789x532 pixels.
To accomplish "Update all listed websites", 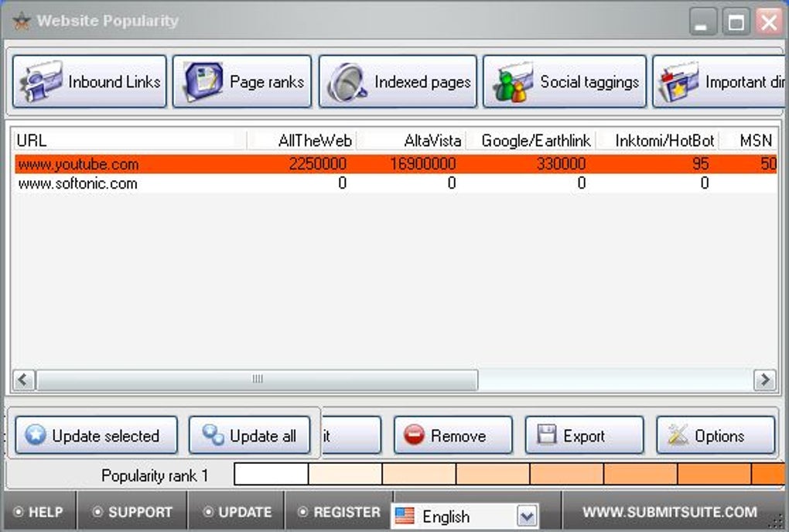I will point(250,435).
